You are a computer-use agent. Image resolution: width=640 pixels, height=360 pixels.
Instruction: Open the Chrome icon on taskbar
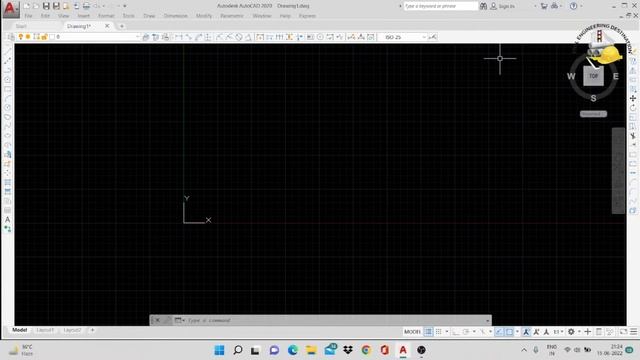coord(366,350)
